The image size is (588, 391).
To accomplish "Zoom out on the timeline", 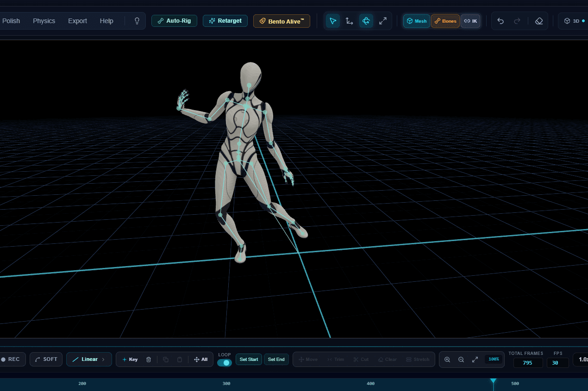I will pos(461,360).
